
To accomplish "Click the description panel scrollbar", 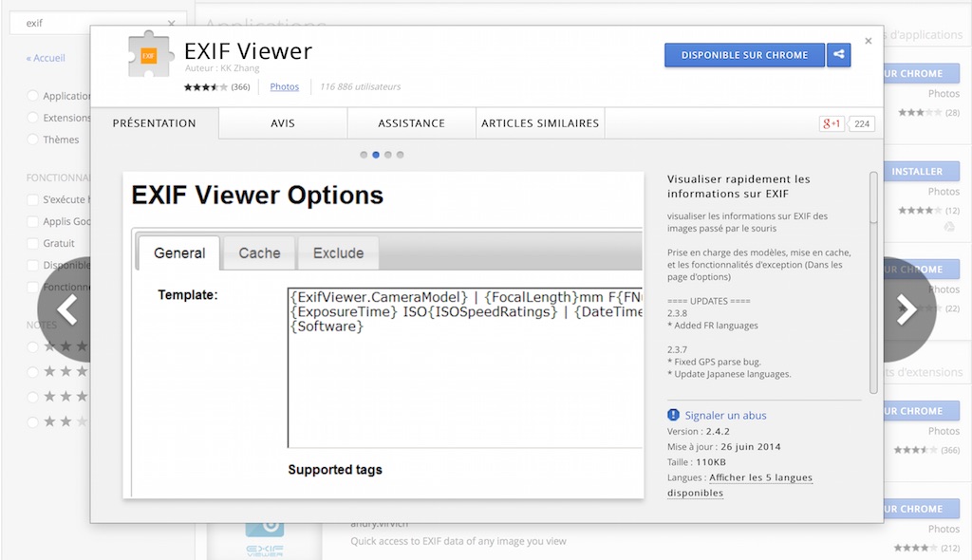I will click(873, 282).
